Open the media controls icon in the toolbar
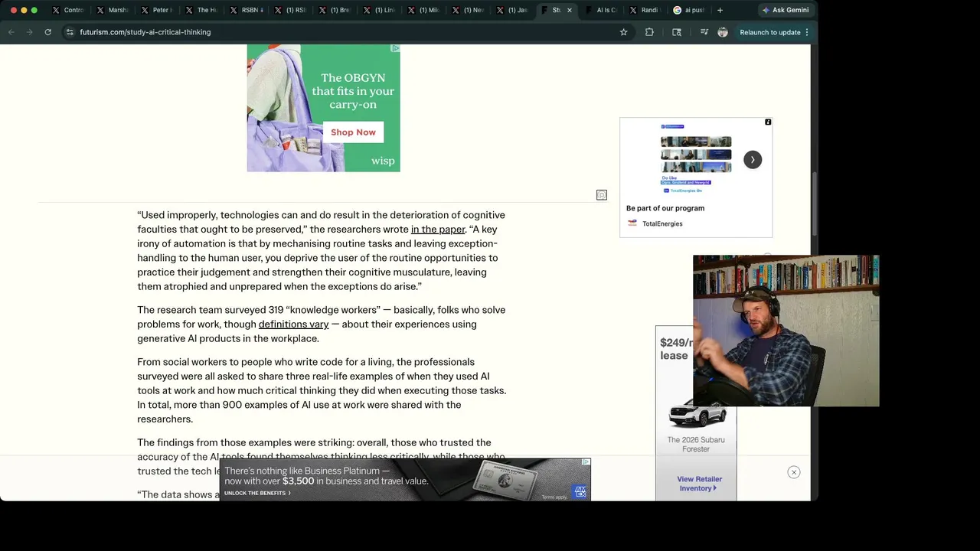Screen dimensions: 980x551 click(704, 32)
